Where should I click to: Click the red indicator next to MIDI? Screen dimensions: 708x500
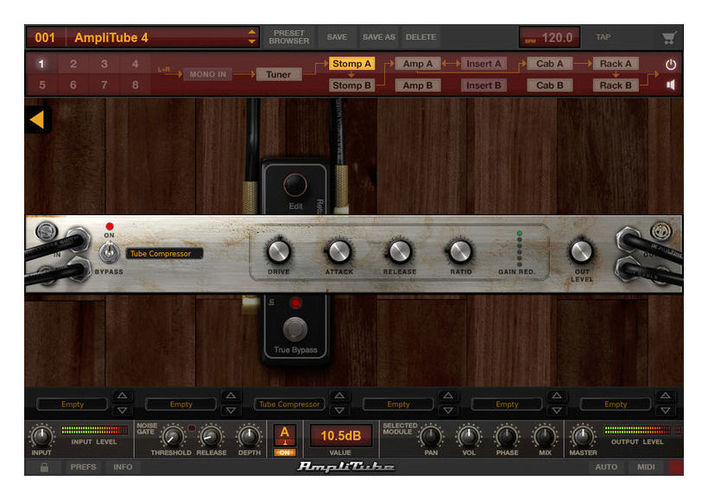click(x=676, y=467)
